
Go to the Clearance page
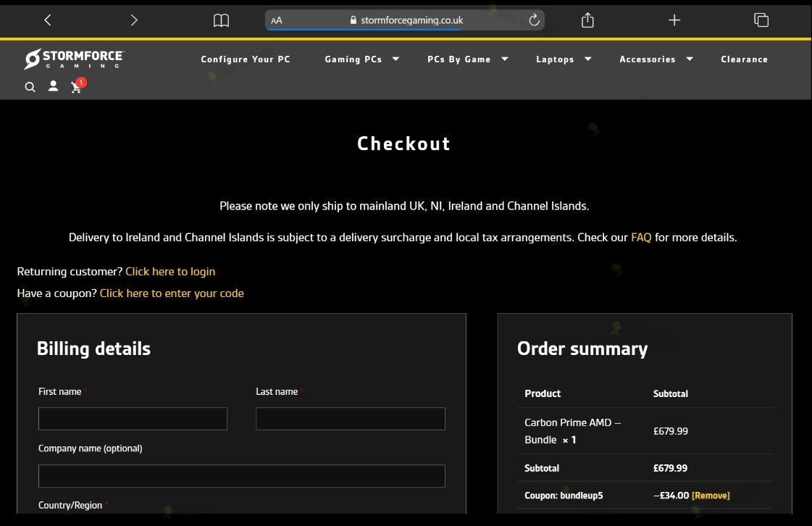point(744,59)
